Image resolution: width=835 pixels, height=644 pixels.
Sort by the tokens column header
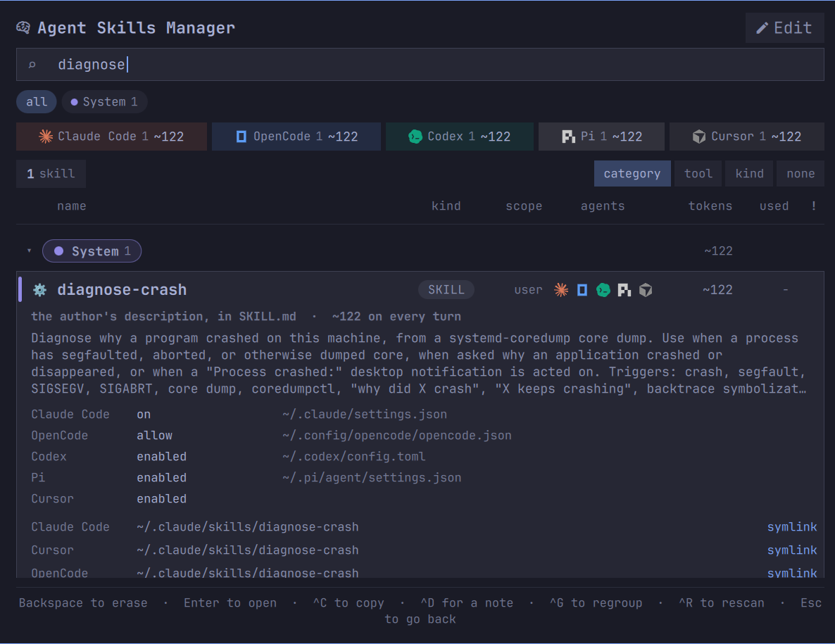[x=710, y=206]
